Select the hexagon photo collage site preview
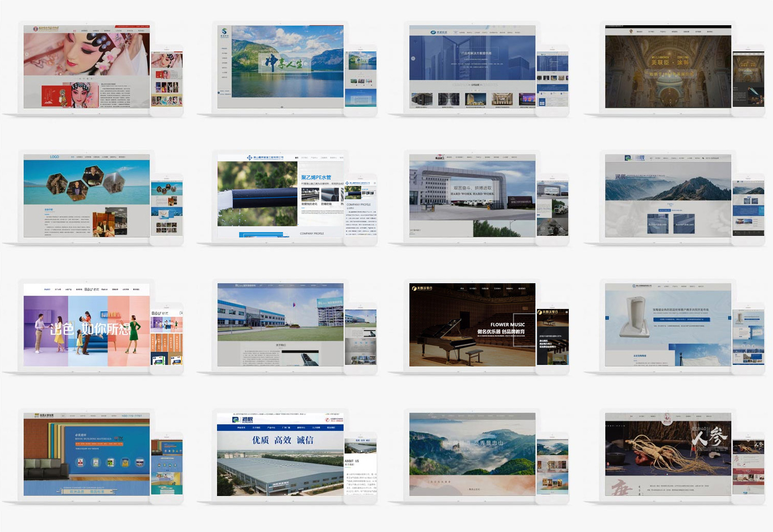Screen dimensions: 773x532 [86, 196]
